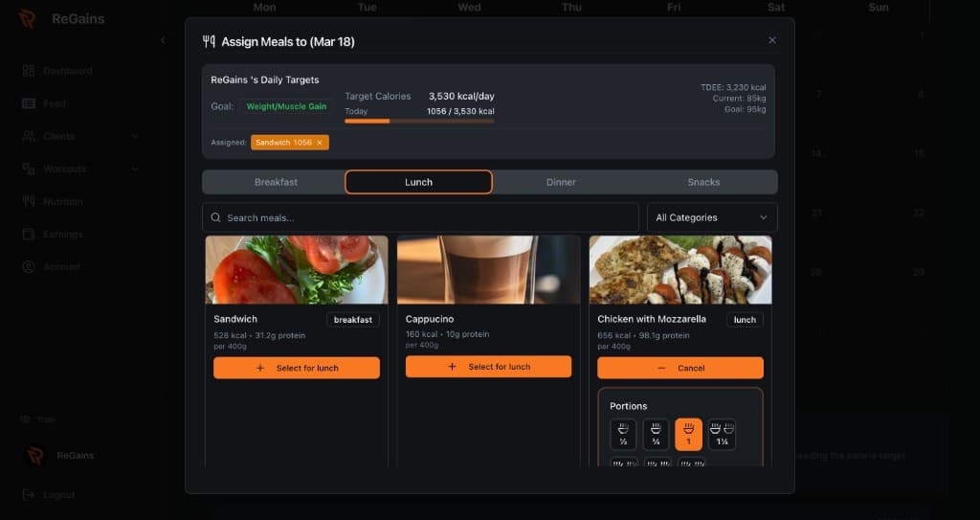Expand the Workouts sidebar submenu
Screen dimensions: 980x520
[x=134, y=170]
